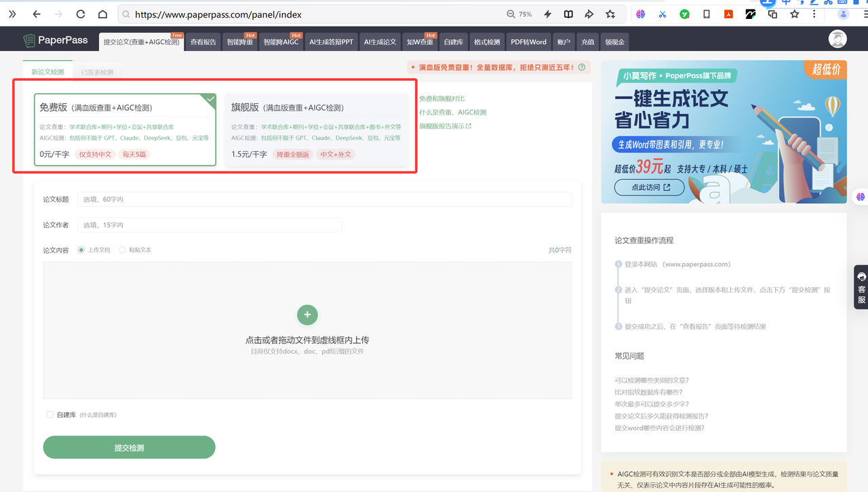Click the 满血版免费查重 notice banner
The width and height of the screenshot is (868, 492).
point(498,67)
